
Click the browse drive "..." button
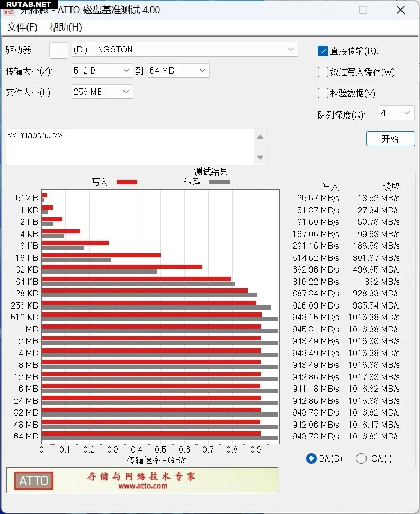59,50
